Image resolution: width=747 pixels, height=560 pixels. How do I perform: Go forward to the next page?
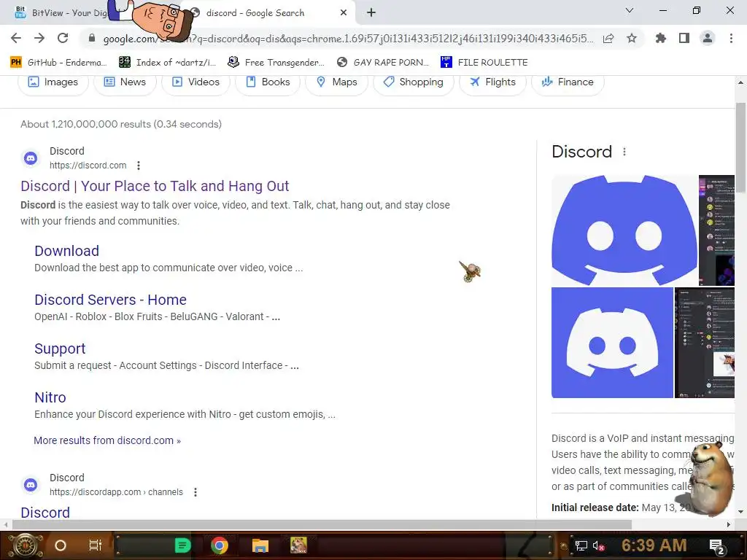(39, 38)
